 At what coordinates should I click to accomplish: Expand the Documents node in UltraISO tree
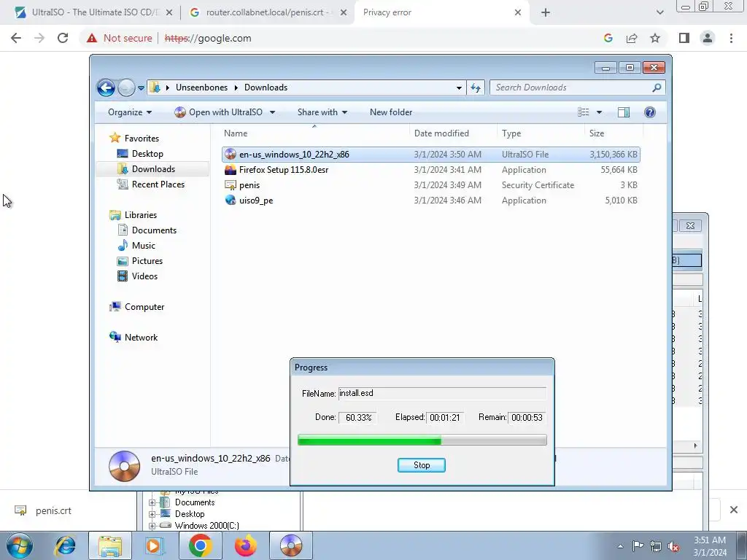[152, 502]
